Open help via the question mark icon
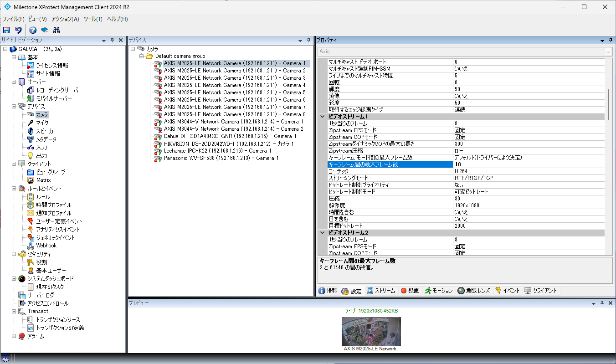The image size is (616, 364). click(x=33, y=30)
